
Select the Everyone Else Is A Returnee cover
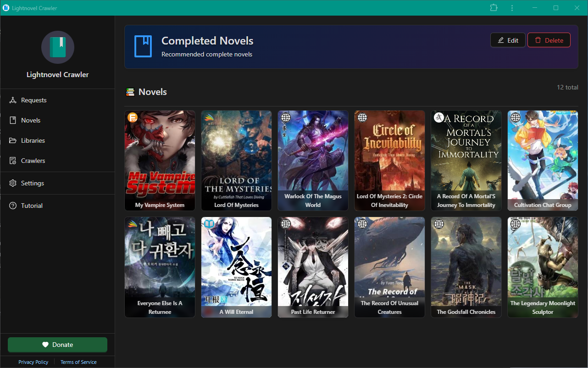[160, 267]
